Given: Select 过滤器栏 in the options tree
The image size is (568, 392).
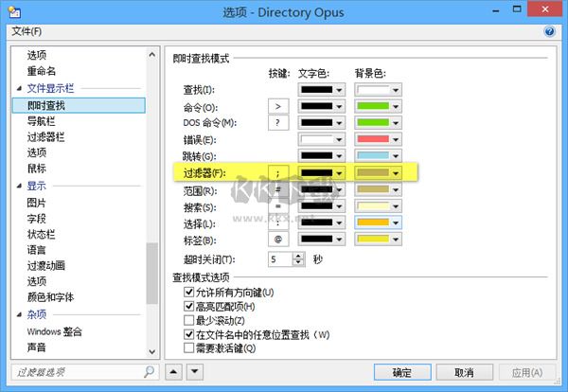Looking at the screenshot, I should click(x=45, y=137).
